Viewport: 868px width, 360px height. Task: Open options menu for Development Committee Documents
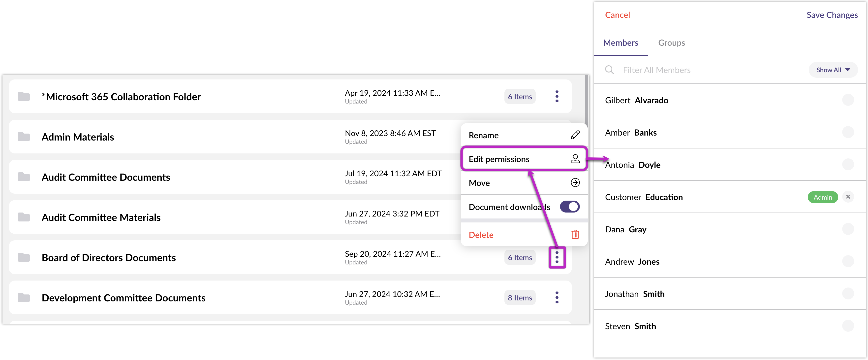[x=557, y=298]
